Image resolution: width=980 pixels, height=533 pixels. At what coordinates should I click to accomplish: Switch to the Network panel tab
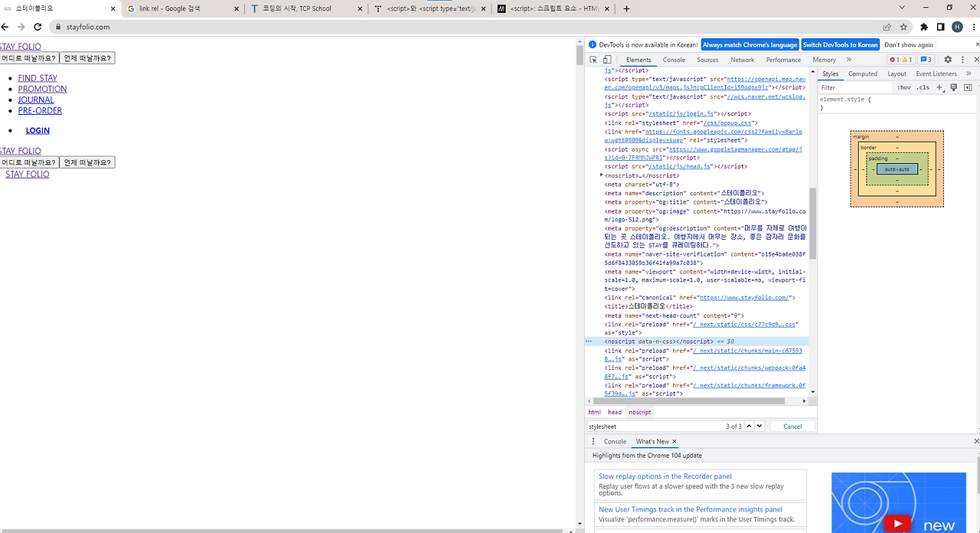[x=742, y=60]
